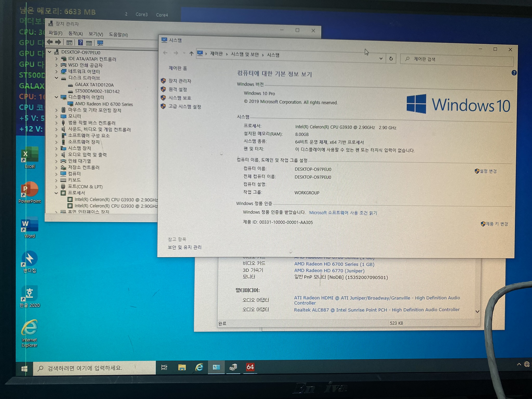The height and width of the screenshot is (399, 532).
Task: Click the network globe tray icon
Action: tap(527, 364)
